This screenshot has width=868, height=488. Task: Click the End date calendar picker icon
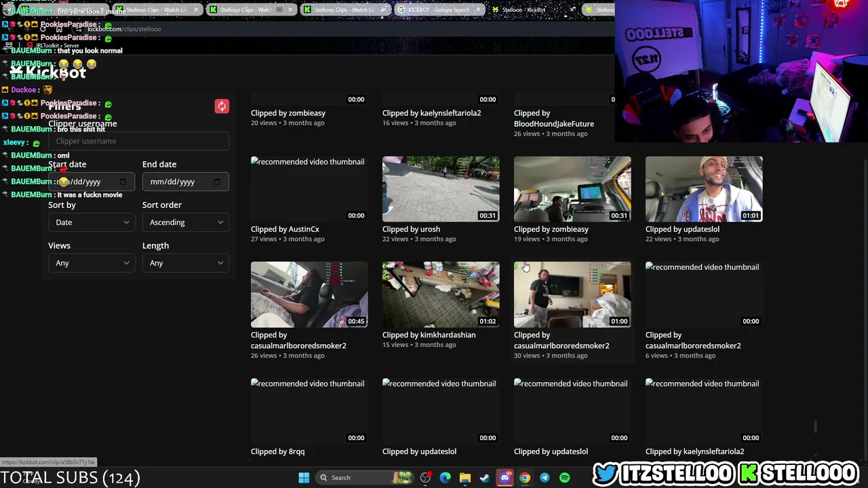pos(217,182)
